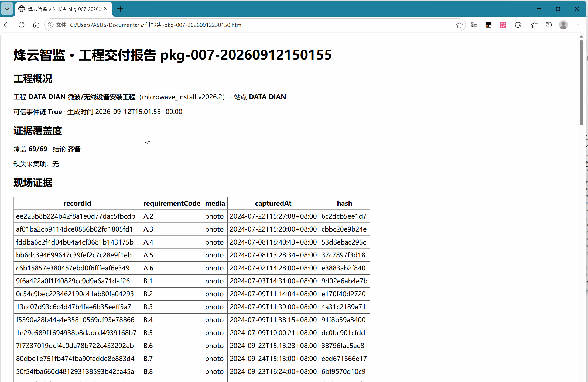Click the vertical scrollbar thumb
Screen dimensions: 588x382
[581, 82]
